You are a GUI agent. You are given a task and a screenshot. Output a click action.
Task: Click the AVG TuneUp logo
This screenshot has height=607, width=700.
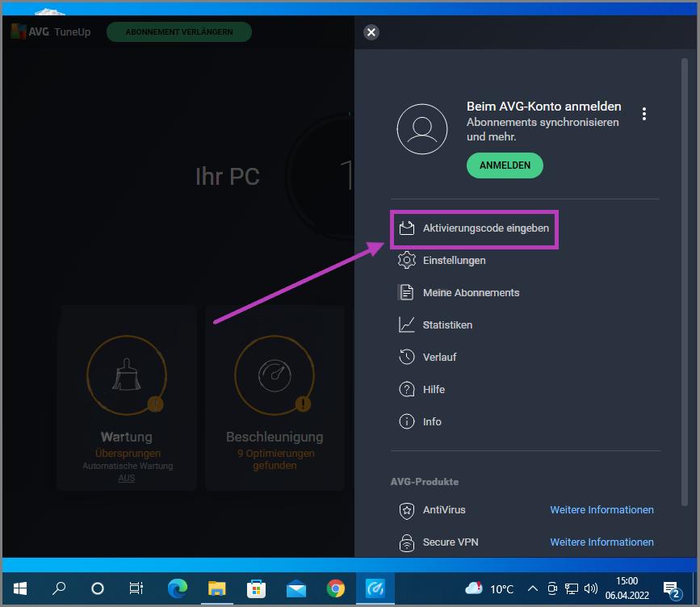(x=50, y=31)
